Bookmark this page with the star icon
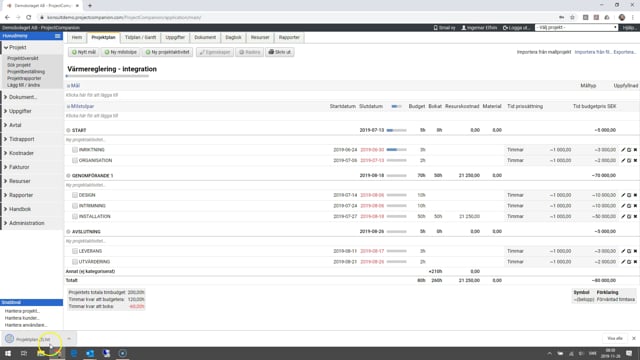This screenshot has width=640, height=360. pos(572,18)
